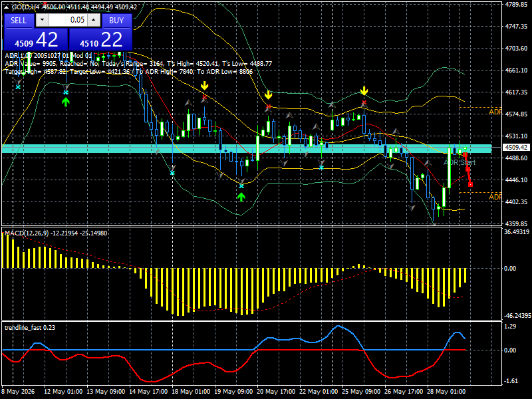The height and width of the screenshot is (399, 532).
Task: Click the ADR Start label on chart
Action: (460, 162)
